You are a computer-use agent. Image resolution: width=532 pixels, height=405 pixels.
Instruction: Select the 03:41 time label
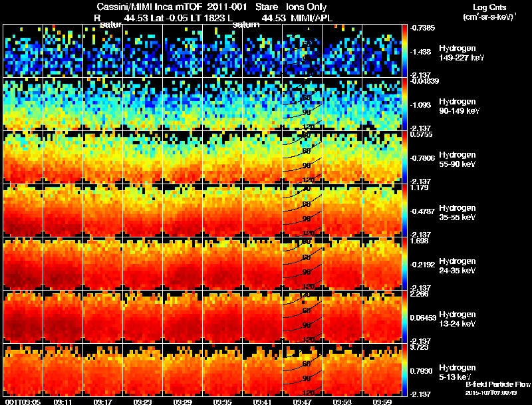click(x=262, y=402)
